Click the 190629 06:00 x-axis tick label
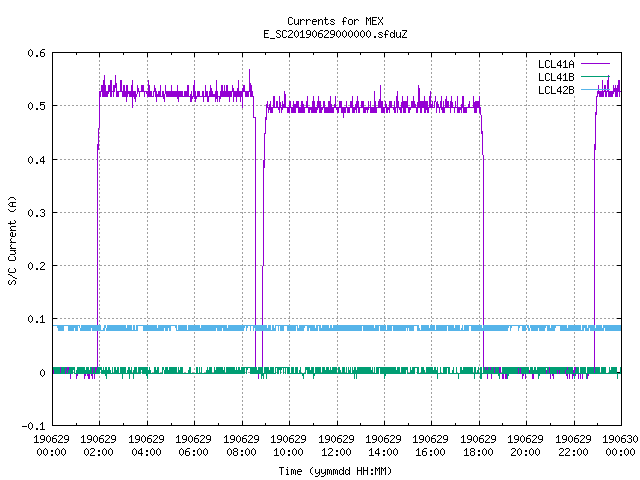Viewport: 640px width, 480px height. pos(193,446)
